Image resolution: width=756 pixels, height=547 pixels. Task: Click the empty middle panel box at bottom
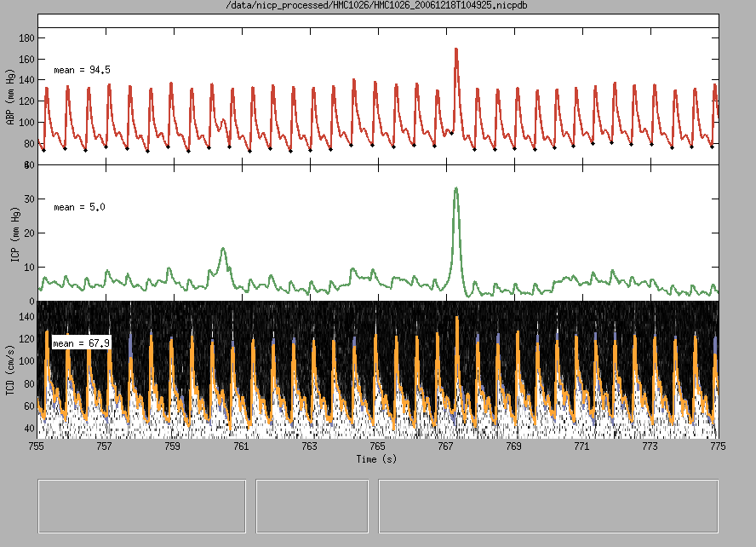tap(312, 506)
